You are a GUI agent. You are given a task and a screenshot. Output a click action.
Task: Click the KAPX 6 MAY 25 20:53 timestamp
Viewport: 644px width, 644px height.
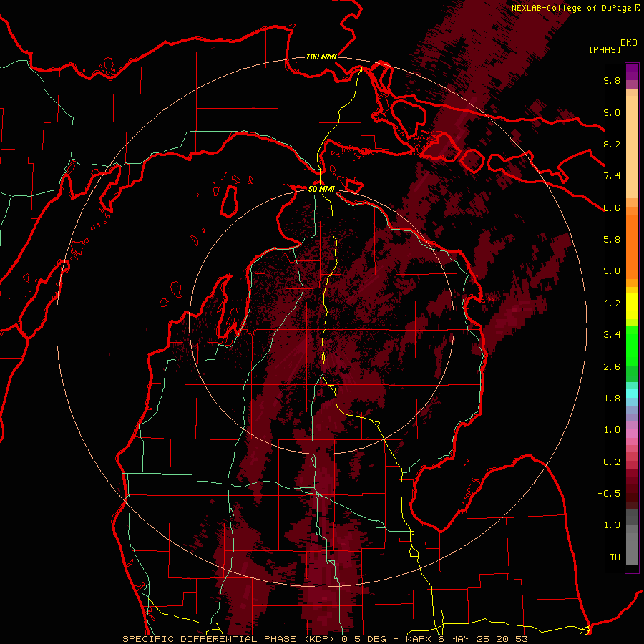[x=467, y=639]
